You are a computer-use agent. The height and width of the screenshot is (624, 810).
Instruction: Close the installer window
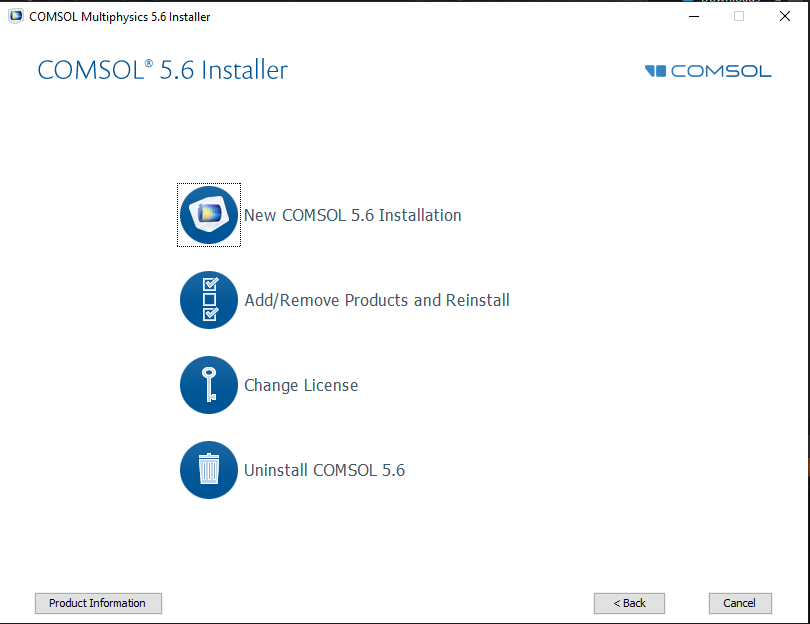tap(785, 17)
